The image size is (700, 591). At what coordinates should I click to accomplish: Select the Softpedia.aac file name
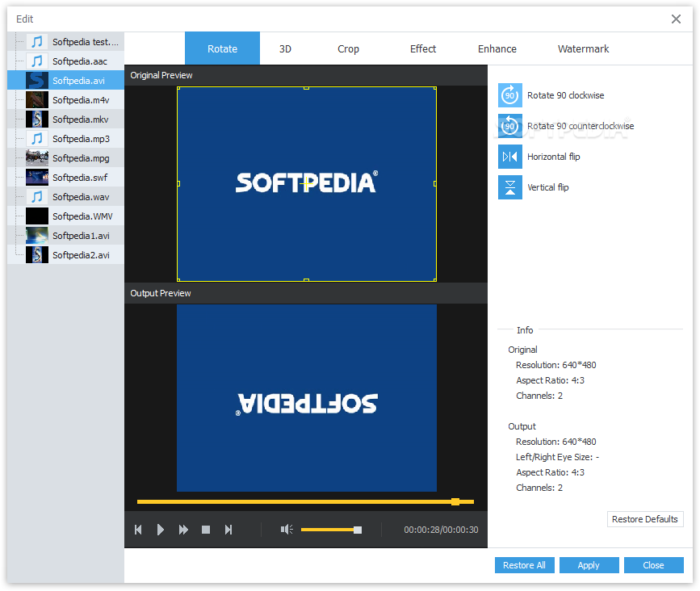[80, 61]
